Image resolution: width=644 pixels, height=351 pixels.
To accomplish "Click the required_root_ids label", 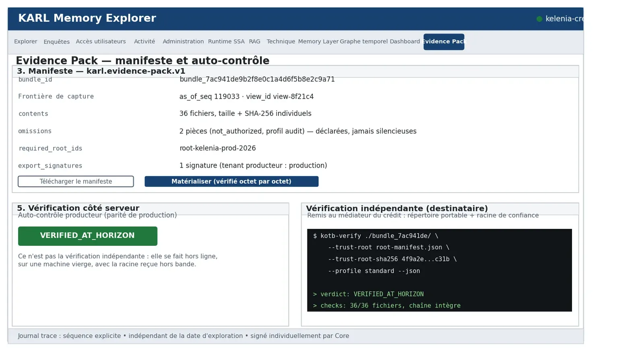I will pyautogui.click(x=50, y=149).
